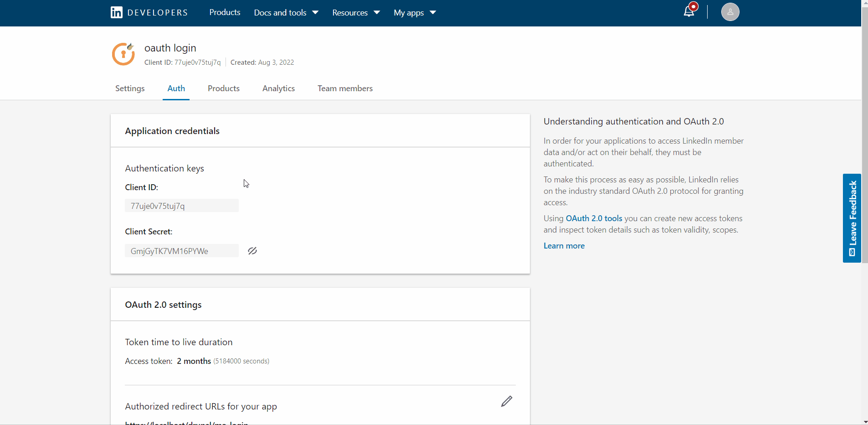Select the Client Secret field
This screenshot has width=868, height=425.
(x=181, y=251)
